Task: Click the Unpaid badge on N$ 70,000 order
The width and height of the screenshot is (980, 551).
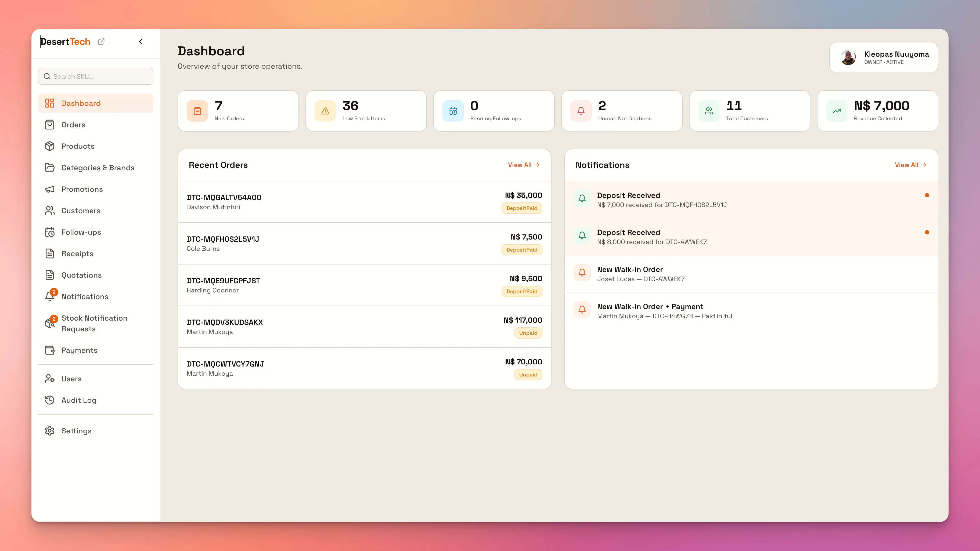Action: [x=528, y=375]
